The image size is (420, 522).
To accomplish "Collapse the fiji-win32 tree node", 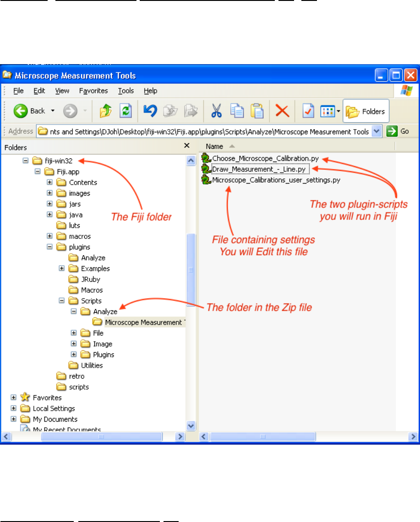I will point(25,160).
